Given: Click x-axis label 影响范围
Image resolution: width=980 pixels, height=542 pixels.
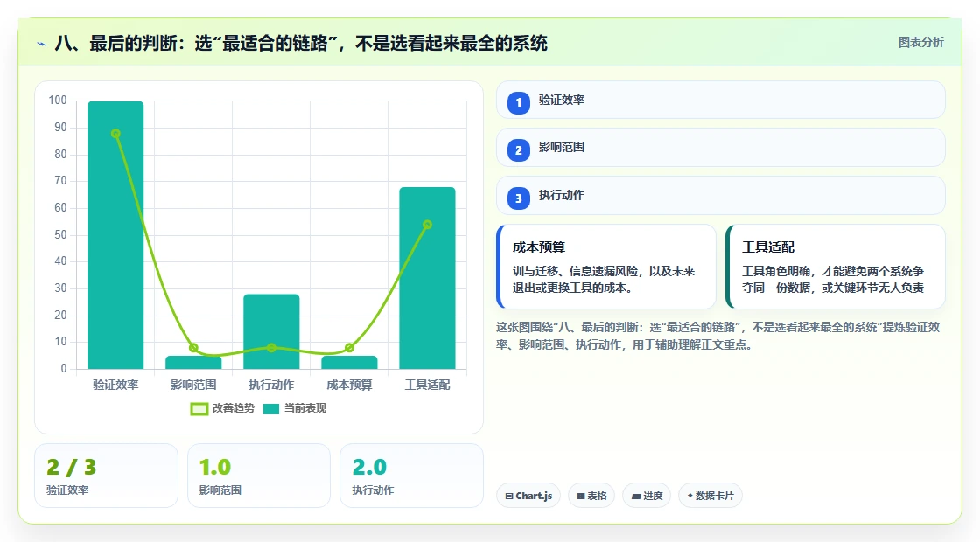Looking at the screenshot, I should tap(193, 386).
